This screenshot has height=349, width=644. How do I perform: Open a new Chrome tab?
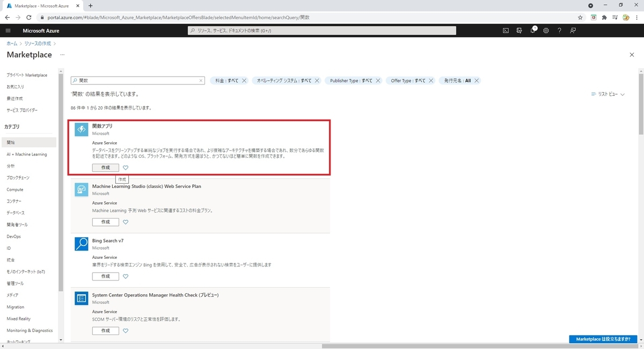point(90,5)
